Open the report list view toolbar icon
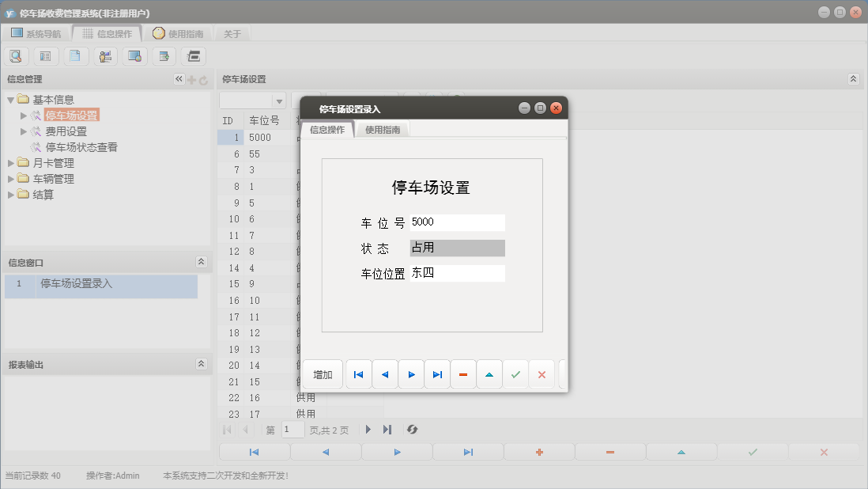Image resolution: width=868 pixels, height=489 pixels. point(45,55)
